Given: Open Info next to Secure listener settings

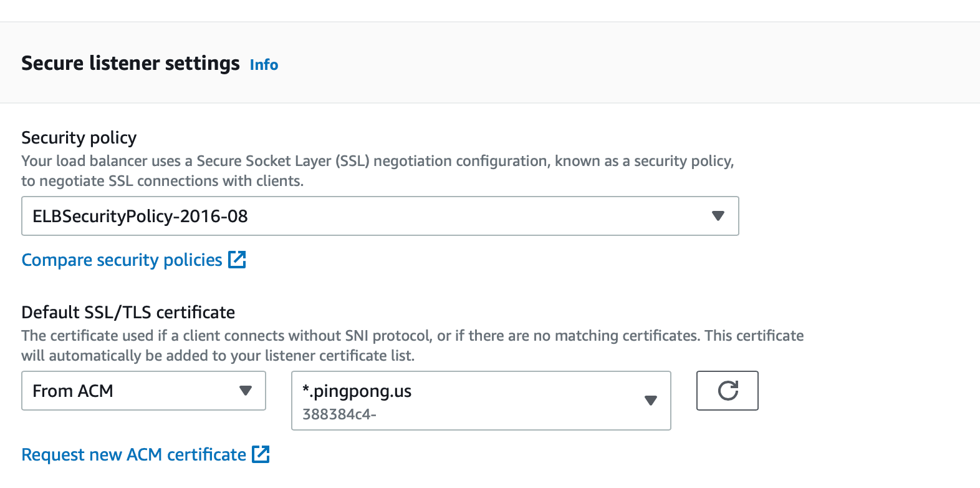Looking at the screenshot, I should (264, 64).
